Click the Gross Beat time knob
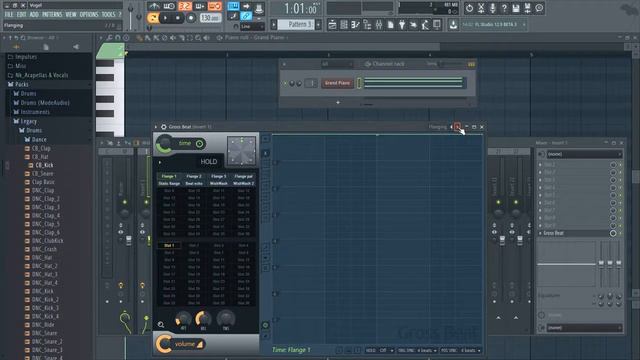 (x=164, y=144)
